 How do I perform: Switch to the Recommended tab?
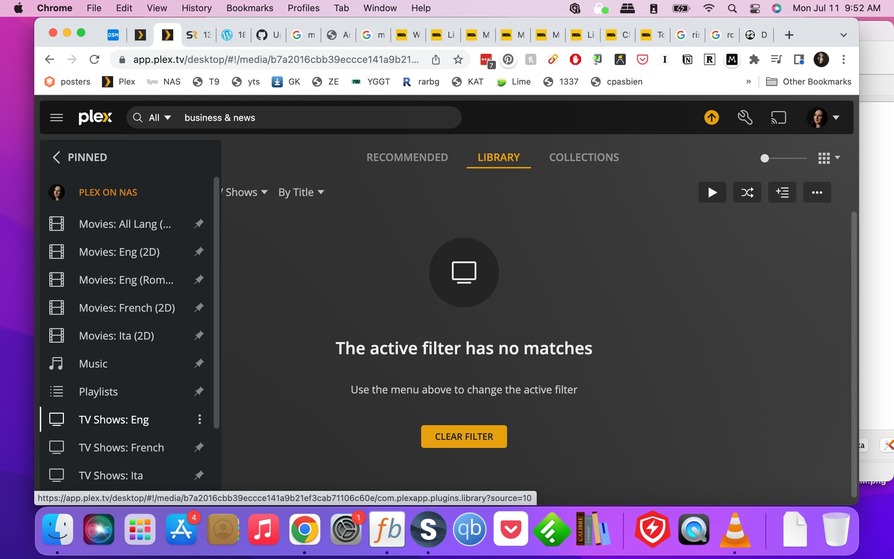tap(407, 157)
